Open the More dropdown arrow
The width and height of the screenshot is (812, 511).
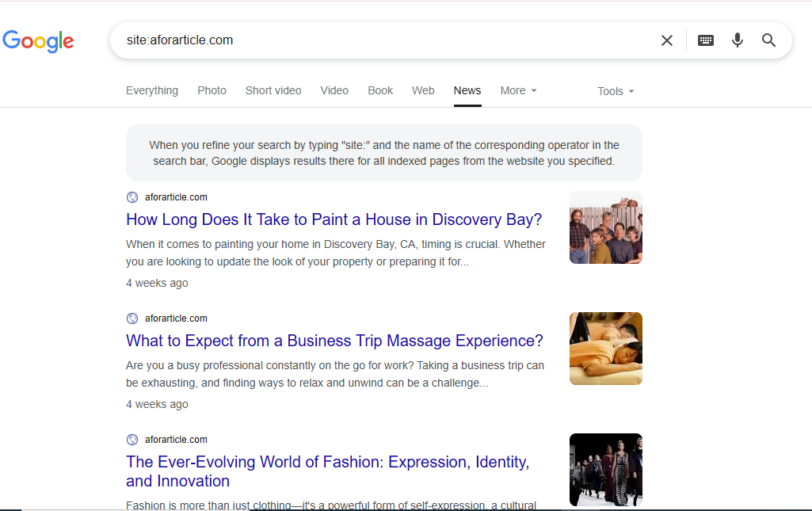click(x=536, y=90)
